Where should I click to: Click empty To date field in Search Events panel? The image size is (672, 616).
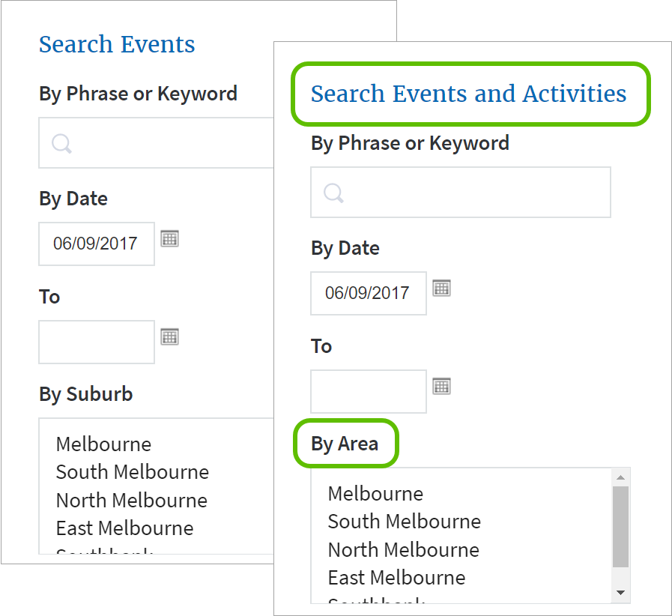96,342
